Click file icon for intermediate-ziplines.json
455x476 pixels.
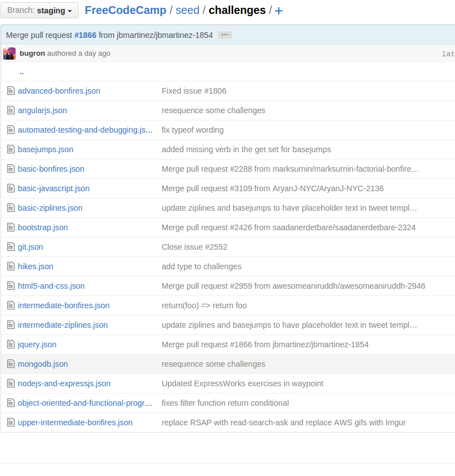point(11,325)
